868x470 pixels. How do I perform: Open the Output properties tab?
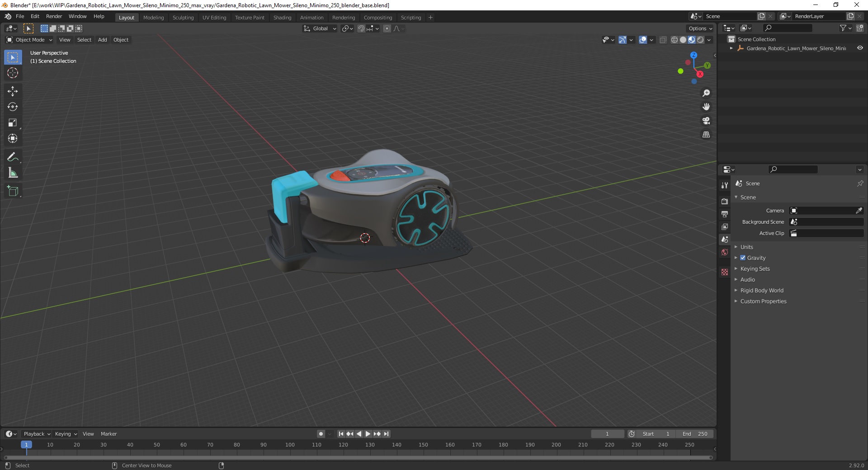[725, 214]
